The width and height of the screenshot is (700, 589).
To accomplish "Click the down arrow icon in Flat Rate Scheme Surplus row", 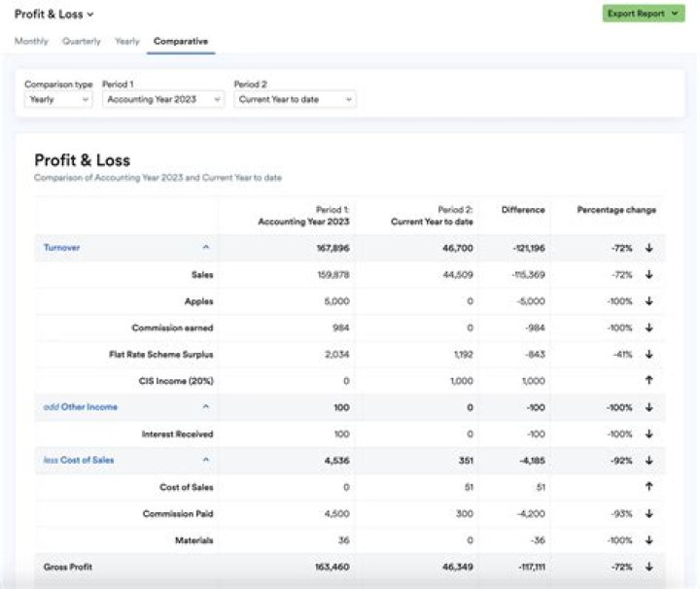I will tap(648, 355).
